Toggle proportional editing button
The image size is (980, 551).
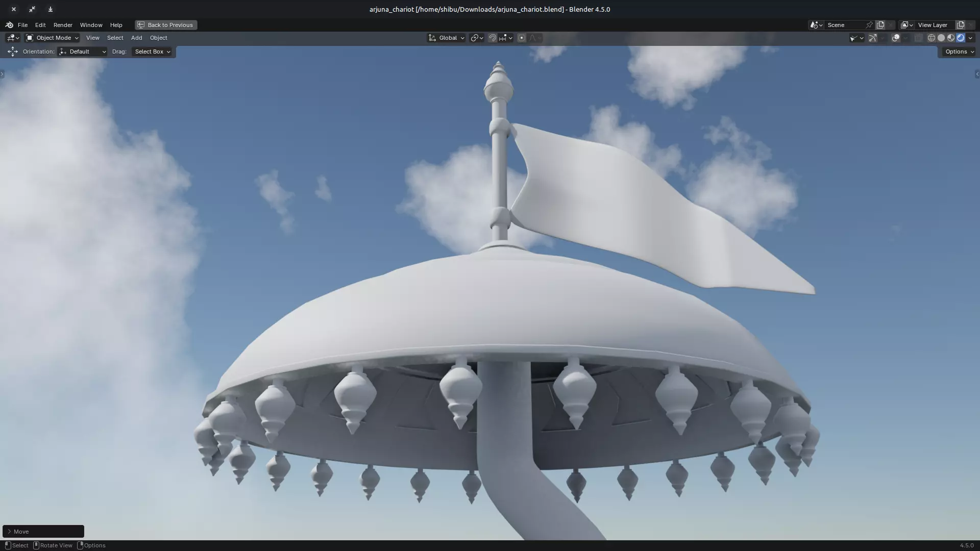(522, 38)
